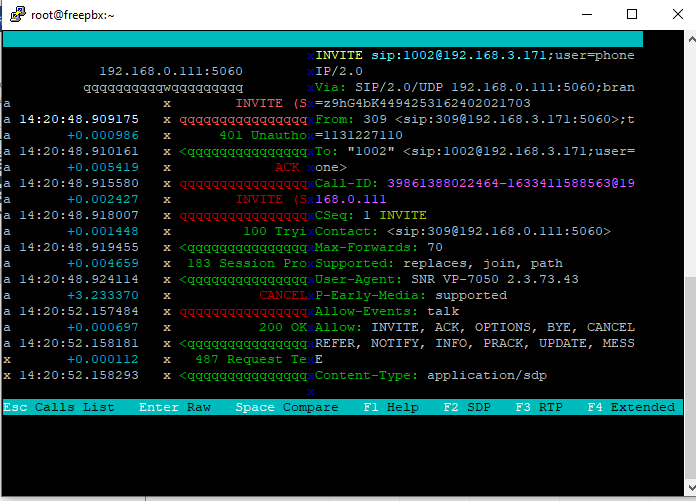Click the +3.233370 time delta
Viewport: 696px width, 501px height.
click(103, 295)
